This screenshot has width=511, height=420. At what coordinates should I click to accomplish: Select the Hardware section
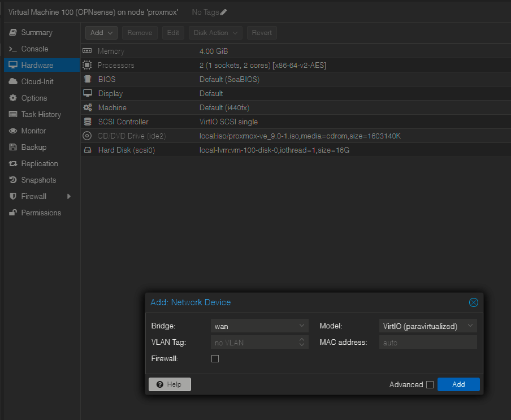[42, 65]
